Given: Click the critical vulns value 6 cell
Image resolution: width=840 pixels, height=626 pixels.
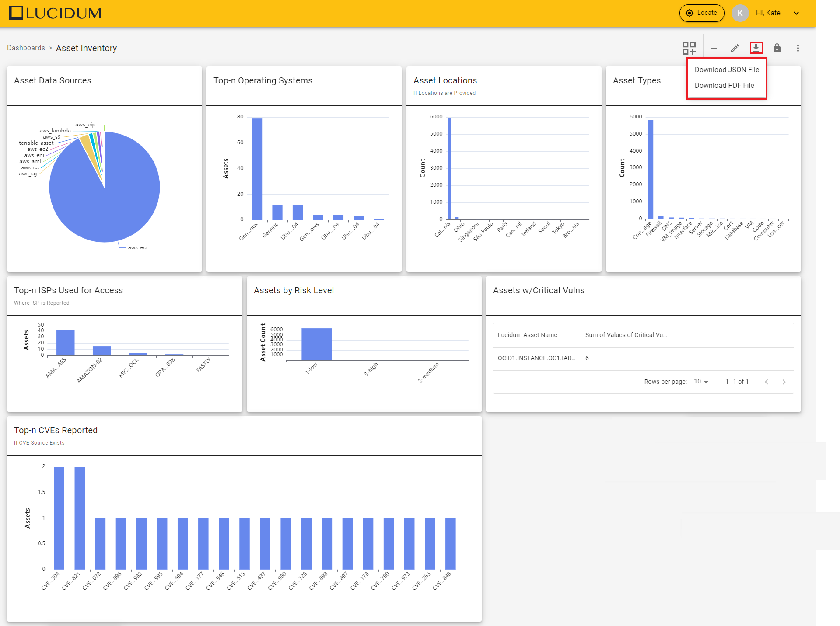Looking at the screenshot, I should tap(587, 358).
